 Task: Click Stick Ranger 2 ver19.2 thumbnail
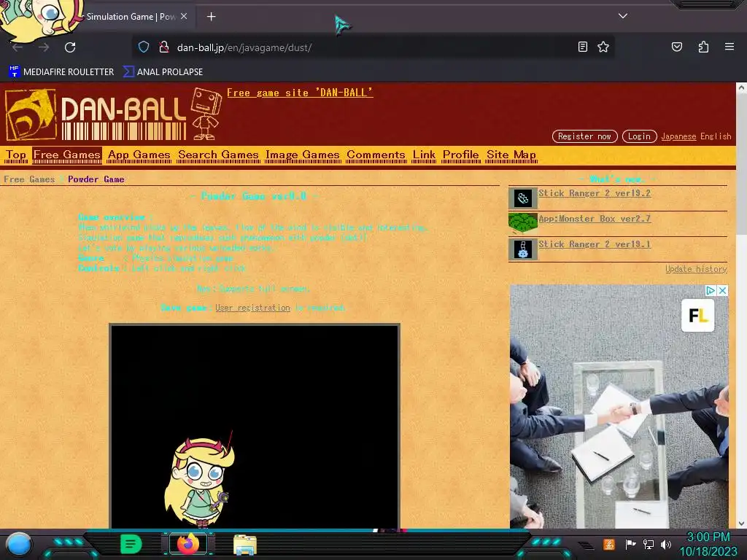point(522,198)
